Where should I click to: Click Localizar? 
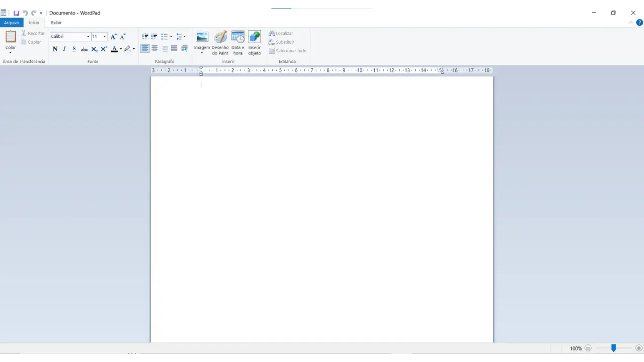[x=281, y=33]
